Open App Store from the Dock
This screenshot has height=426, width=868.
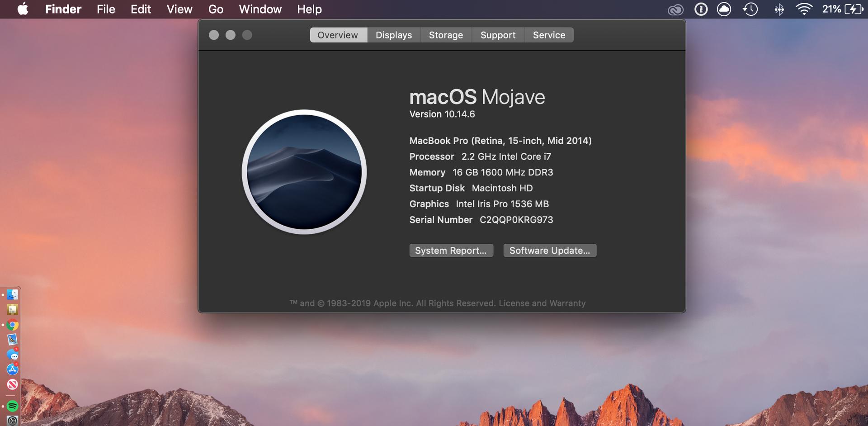pos(12,369)
